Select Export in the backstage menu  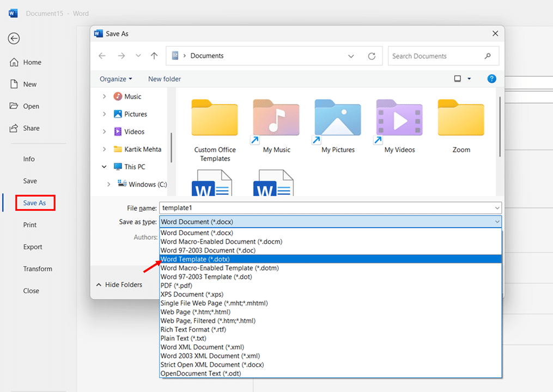(33, 247)
